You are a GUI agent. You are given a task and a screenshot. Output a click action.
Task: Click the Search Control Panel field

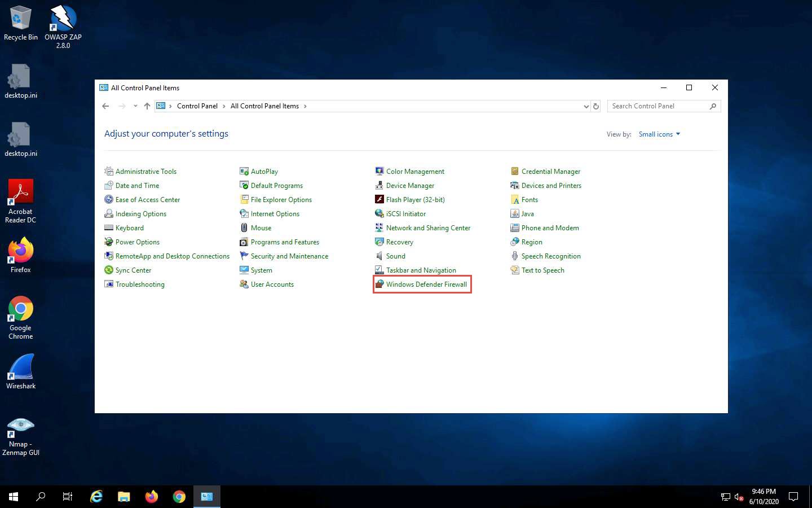(x=664, y=106)
